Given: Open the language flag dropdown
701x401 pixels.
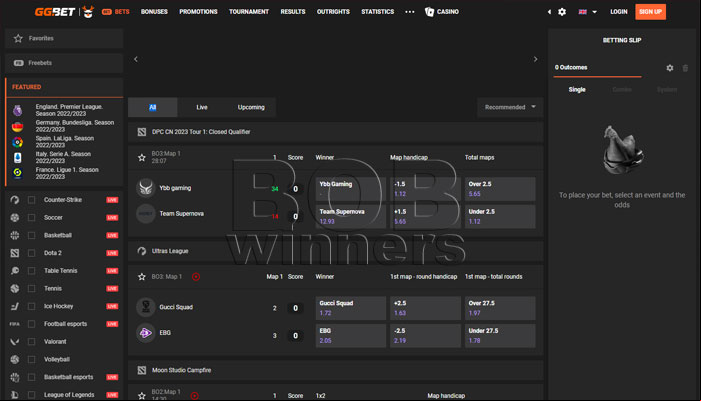Looking at the screenshot, I should tap(587, 12).
